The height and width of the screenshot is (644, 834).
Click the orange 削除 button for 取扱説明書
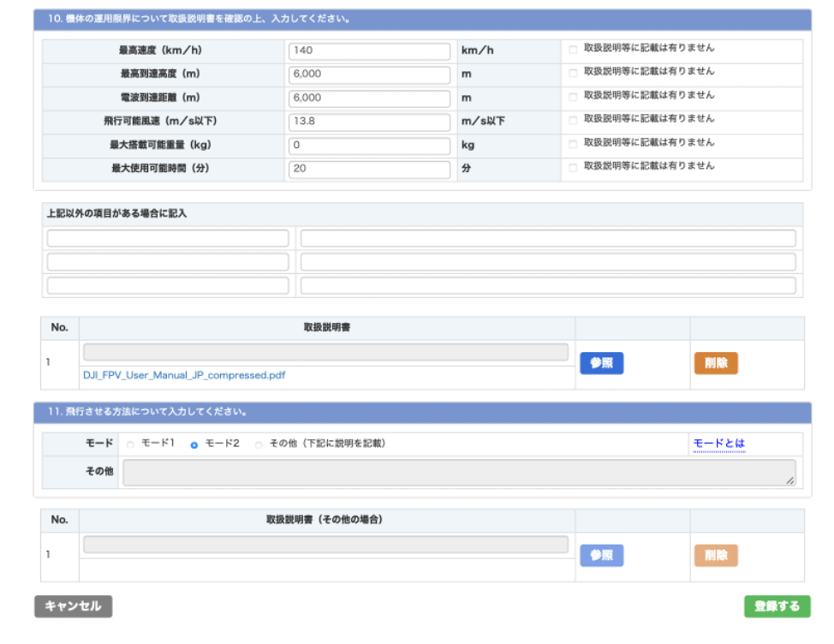pyautogui.click(x=715, y=363)
